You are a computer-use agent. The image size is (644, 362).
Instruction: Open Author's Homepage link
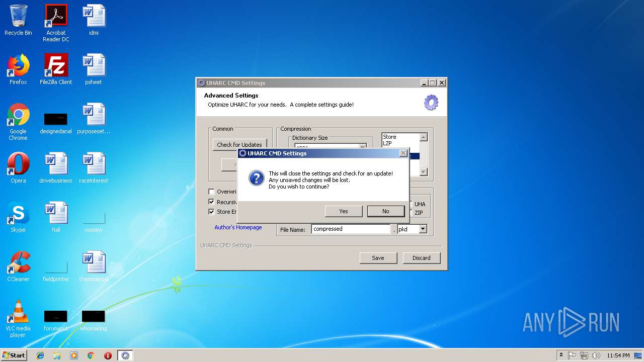click(238, 227)
